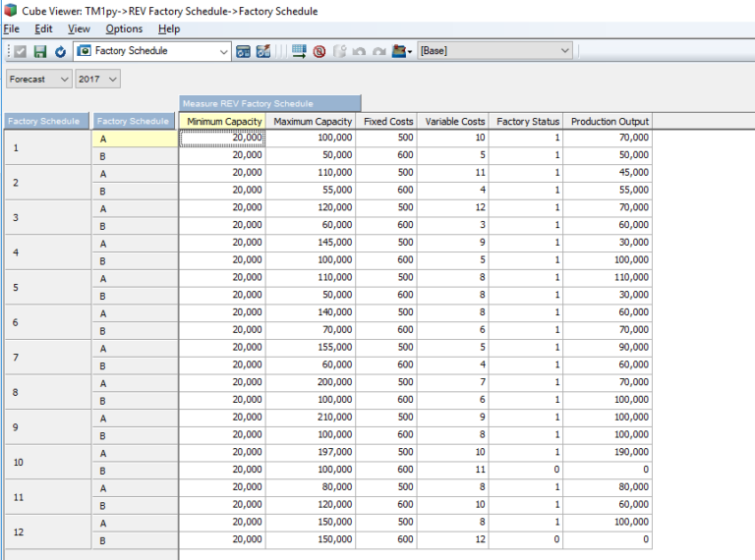The height and width of the screenshot is (560, 755).
Task: Open the Edit menu
Action: (x=43, y=28)
